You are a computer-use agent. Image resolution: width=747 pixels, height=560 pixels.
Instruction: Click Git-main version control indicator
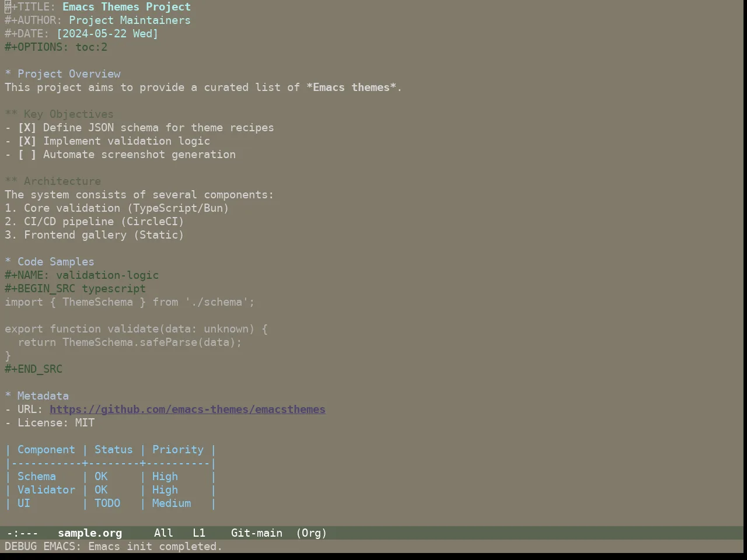click(257, 533)
